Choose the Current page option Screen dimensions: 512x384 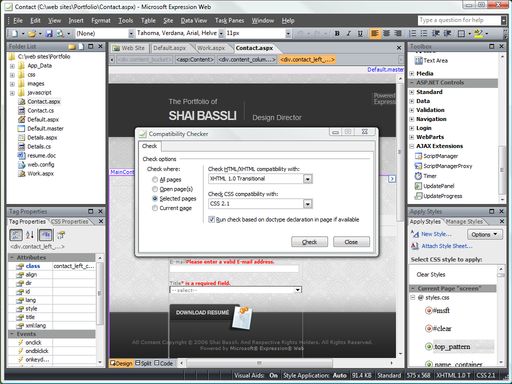click(155, 208)
